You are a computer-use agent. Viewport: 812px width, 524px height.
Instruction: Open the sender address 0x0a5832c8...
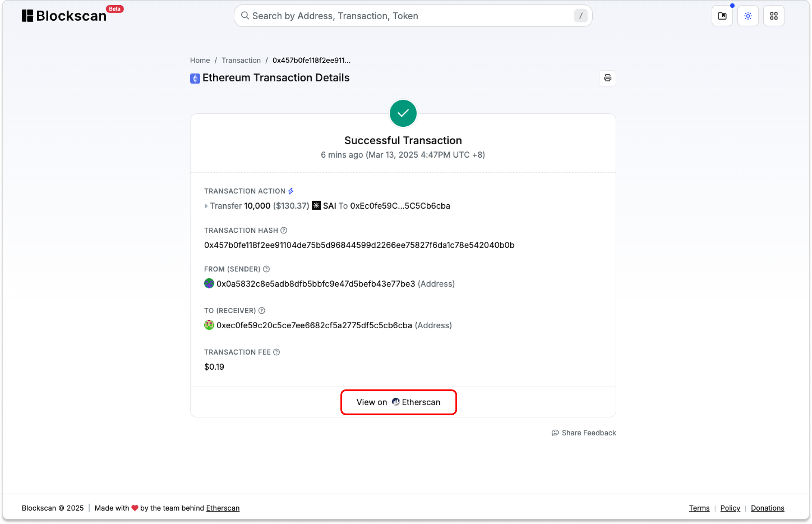(315, 284)
